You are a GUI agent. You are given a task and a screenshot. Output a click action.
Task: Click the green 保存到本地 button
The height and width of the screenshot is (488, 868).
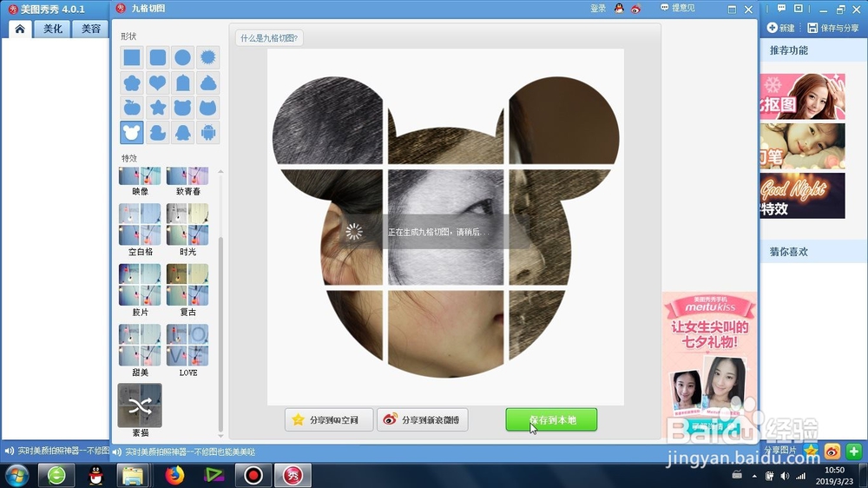pos(551,420)
